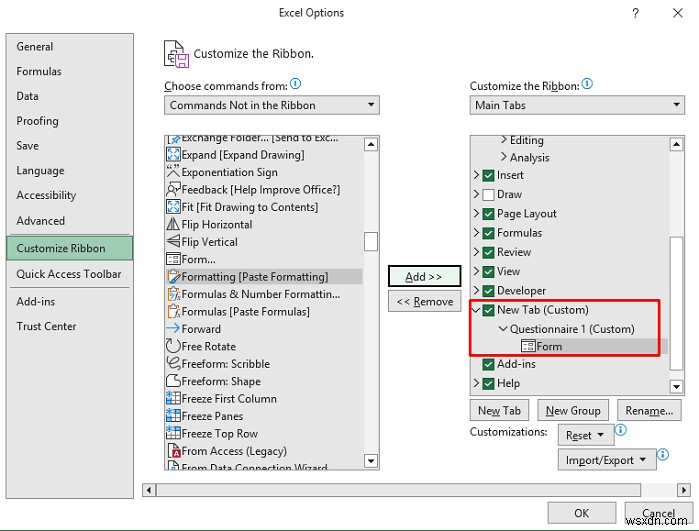
Task: Uncheck the Insert tab checkbox
Action: (488, 175)
